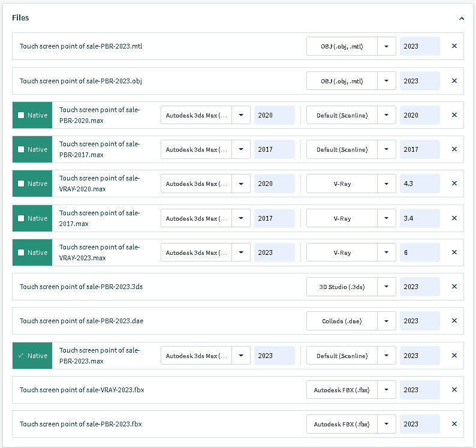Remove the PBR-2023.obj file with X
Screen dimensions: 476x448
pos(454,81)
